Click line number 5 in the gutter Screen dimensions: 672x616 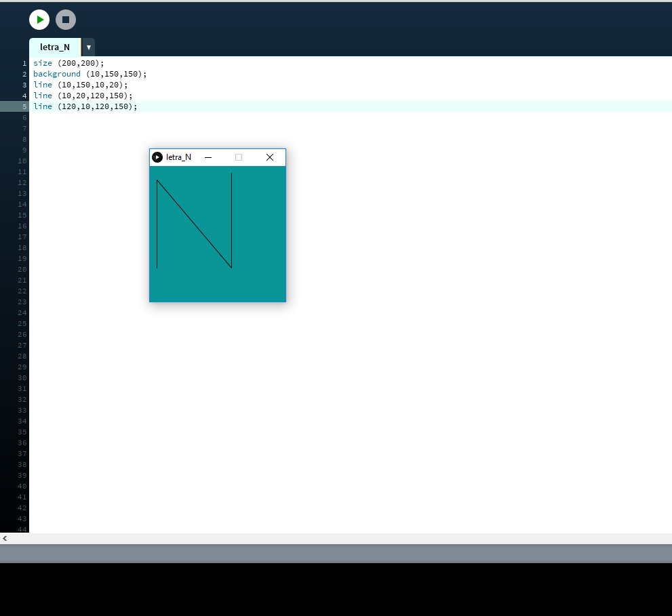tap(24, 106)
